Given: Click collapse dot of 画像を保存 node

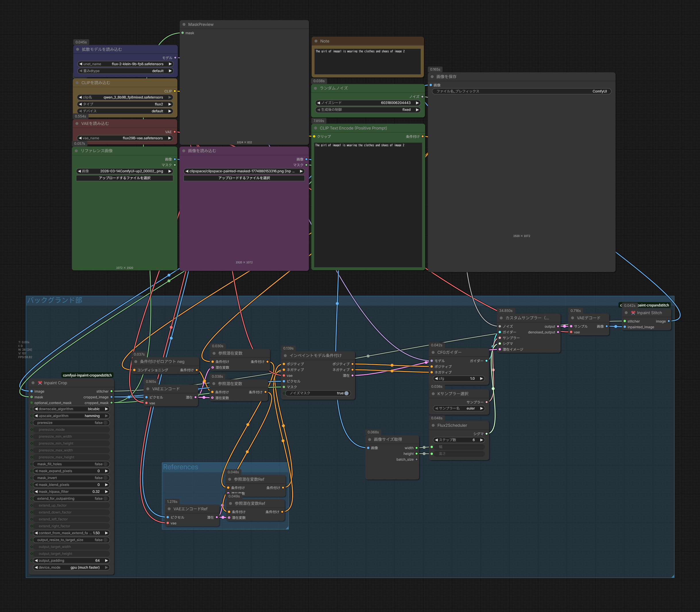Looking at the screenshot, I should click(432, 77).
